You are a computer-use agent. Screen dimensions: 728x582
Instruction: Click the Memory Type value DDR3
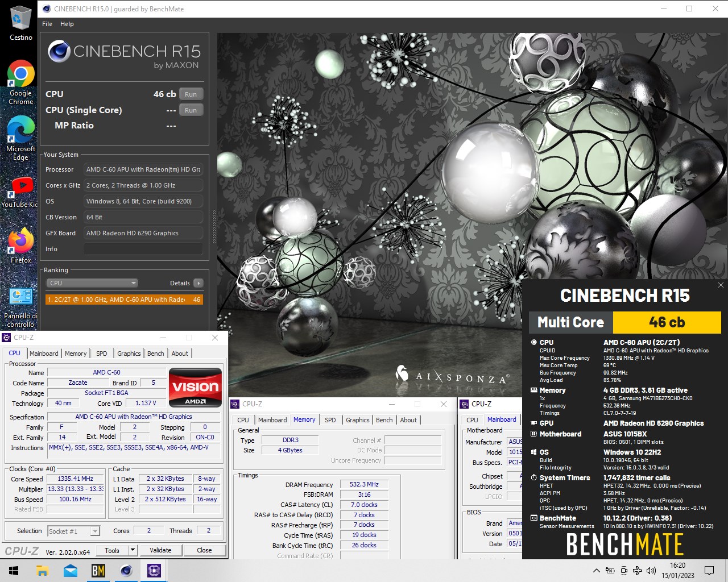pos(290,440)
